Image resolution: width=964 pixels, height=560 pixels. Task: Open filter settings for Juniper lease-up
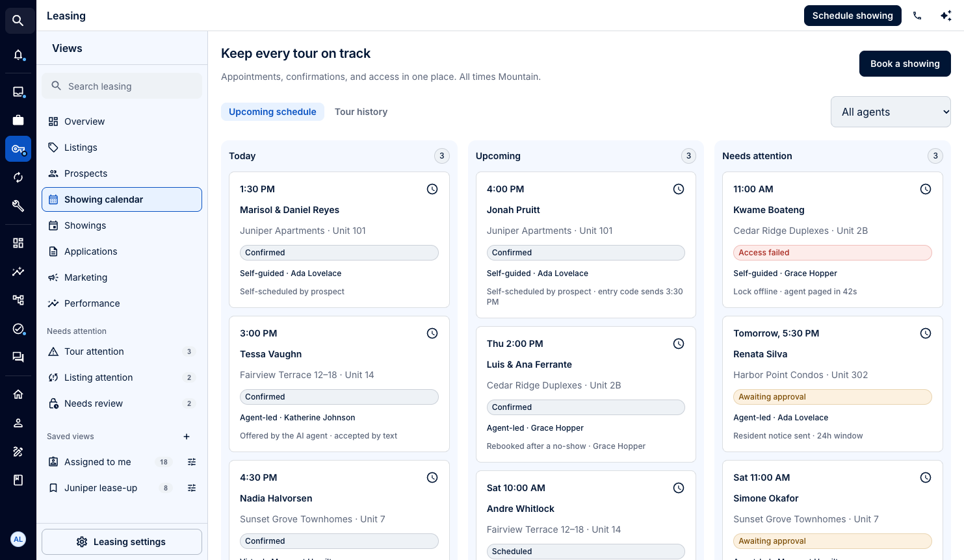(192, 488)
